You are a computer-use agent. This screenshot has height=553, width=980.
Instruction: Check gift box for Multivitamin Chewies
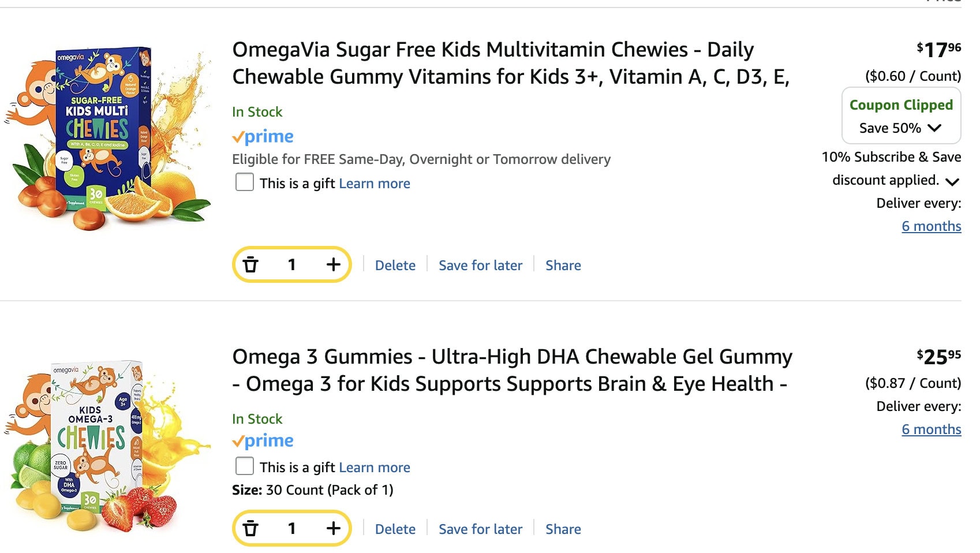click(245, 182)
